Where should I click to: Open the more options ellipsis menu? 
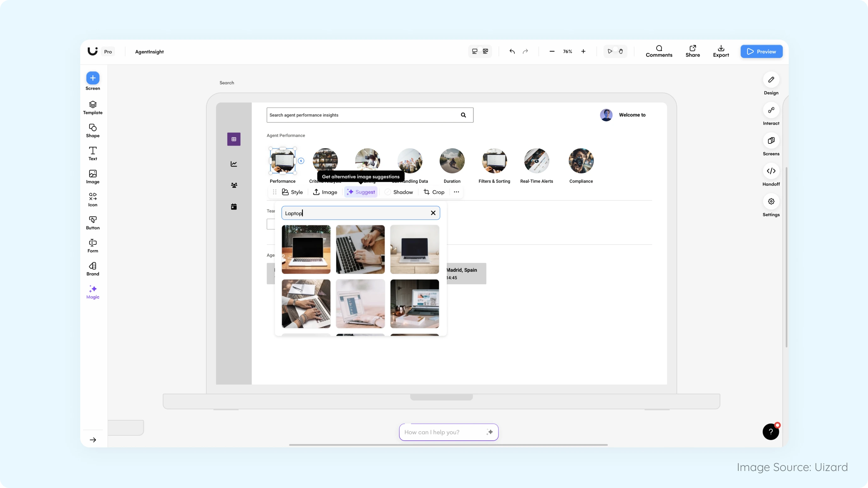coord(456,192)
